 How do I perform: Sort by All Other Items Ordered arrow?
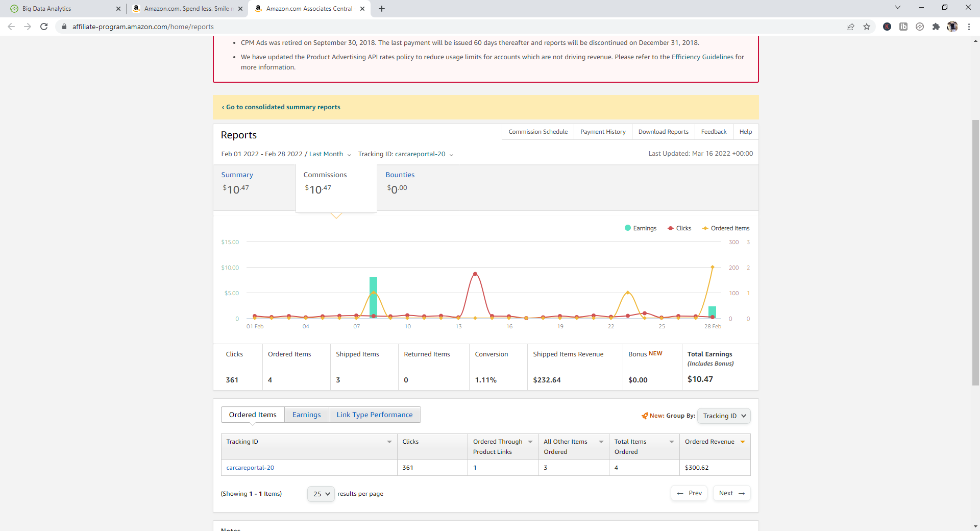601,442
